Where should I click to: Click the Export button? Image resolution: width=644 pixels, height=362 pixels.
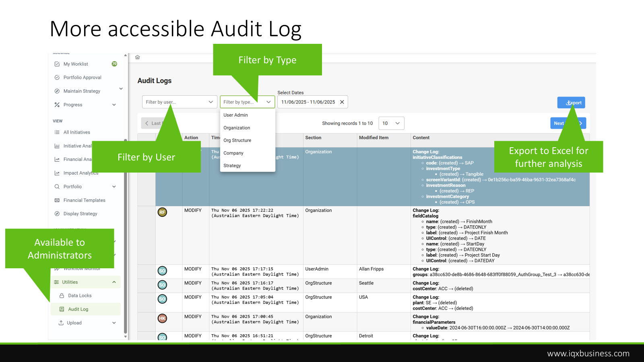click(x=571, y=103)
